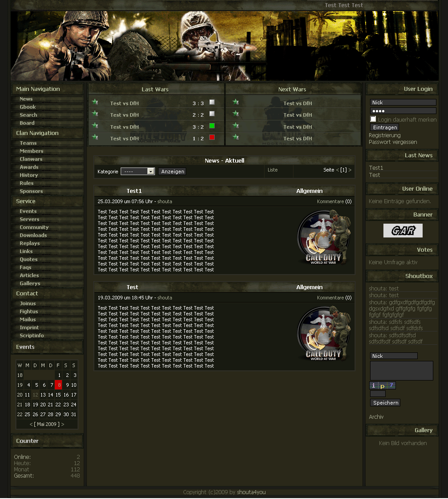This screenshot has height=499, width=448.
Task: Open Events in the Service menu
Action: point(28,211)
